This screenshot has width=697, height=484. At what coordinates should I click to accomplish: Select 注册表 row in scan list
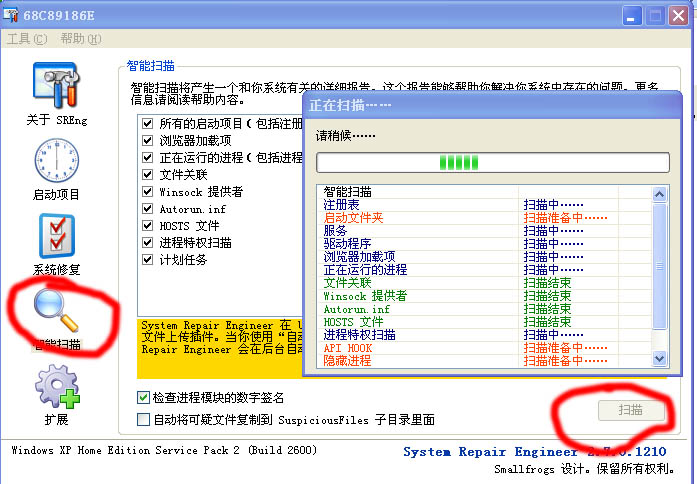[484, 205]
